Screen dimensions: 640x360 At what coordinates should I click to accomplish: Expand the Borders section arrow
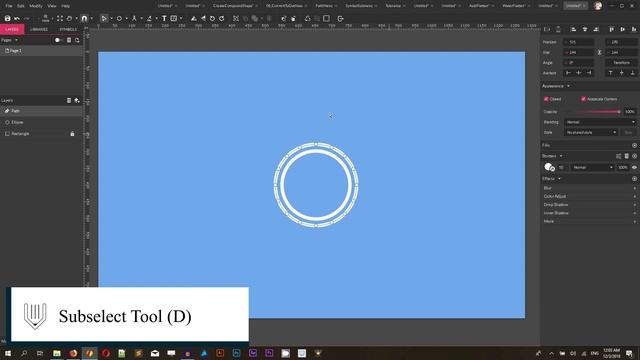coord(561,156)
